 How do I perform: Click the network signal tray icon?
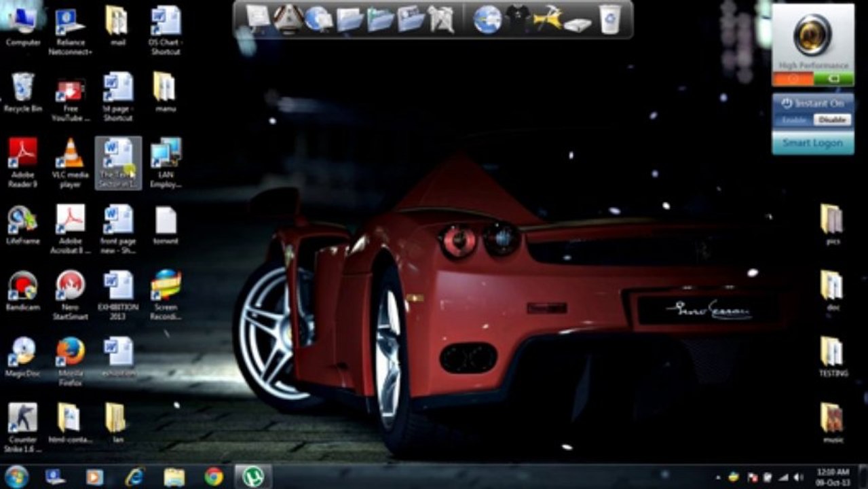pyautogui.click(x=783, y=477)
